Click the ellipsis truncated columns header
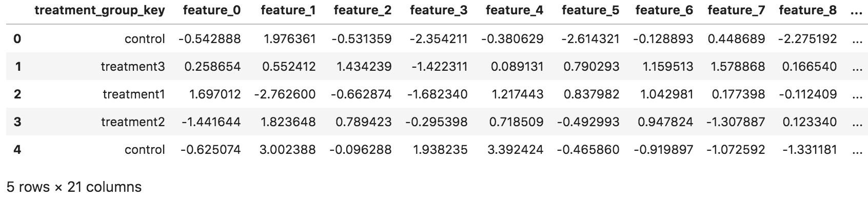The image size is (868, 199). click(x=856, y=11)
